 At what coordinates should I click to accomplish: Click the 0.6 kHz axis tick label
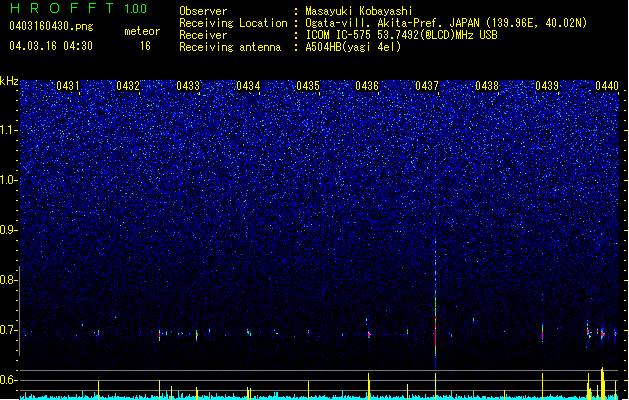pos(9,380)
